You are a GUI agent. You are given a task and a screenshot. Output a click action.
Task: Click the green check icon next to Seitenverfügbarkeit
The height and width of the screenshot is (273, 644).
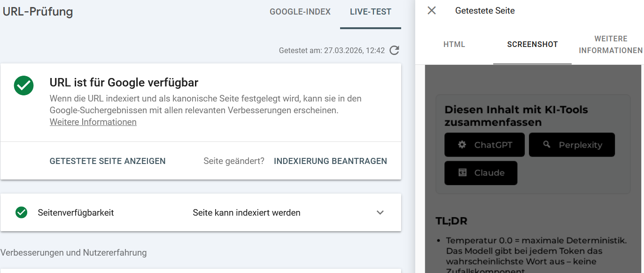pyautogui.click(x=21, y=212)
